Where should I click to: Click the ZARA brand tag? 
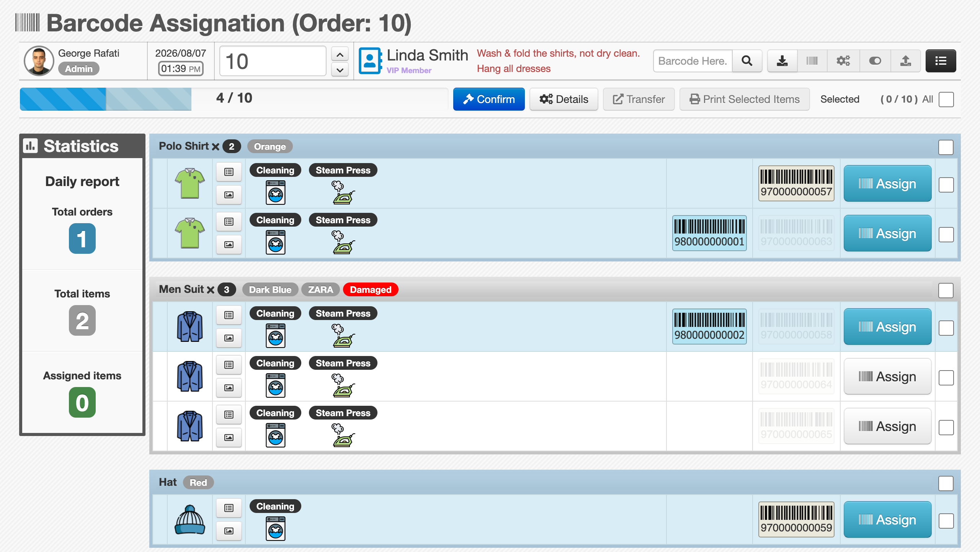[x=320, y=289]
